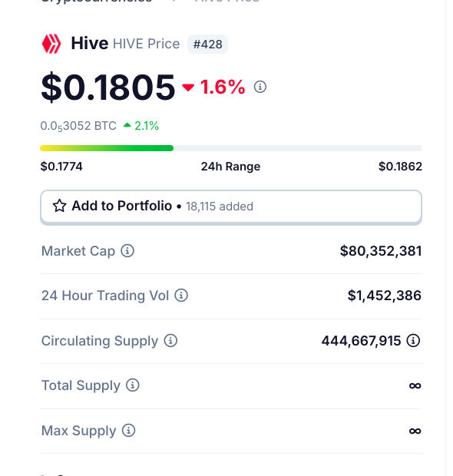
Task: Click the star icon in Add to Portfolio
Action: tap(60, 206)
